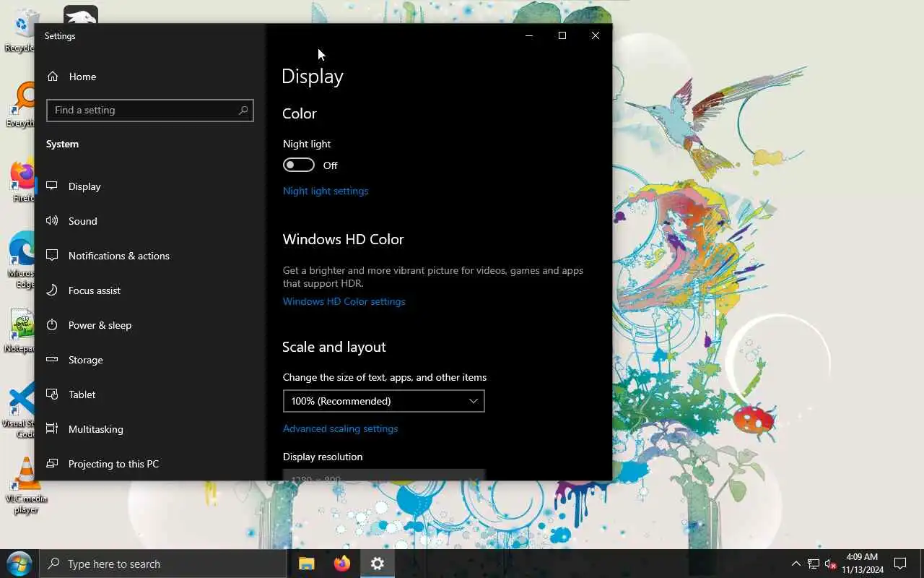
Task: Open Tablet settings page
Action: point(150,394)
